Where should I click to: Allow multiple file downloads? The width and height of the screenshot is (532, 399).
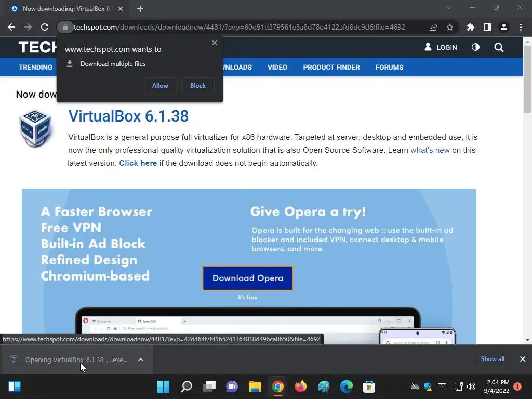pos(160,86)
